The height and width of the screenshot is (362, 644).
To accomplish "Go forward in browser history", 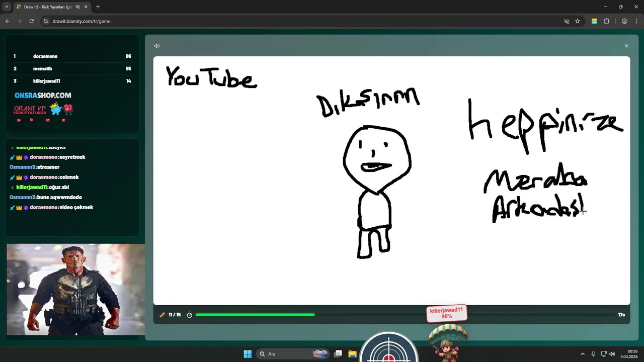I will point(20,21).
